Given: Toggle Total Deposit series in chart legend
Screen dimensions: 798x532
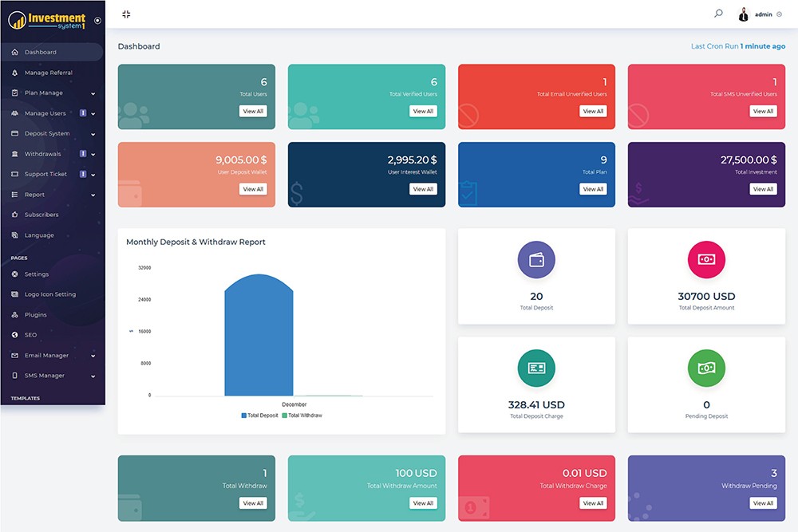Looking at the screenshot, I should point(260,416).
